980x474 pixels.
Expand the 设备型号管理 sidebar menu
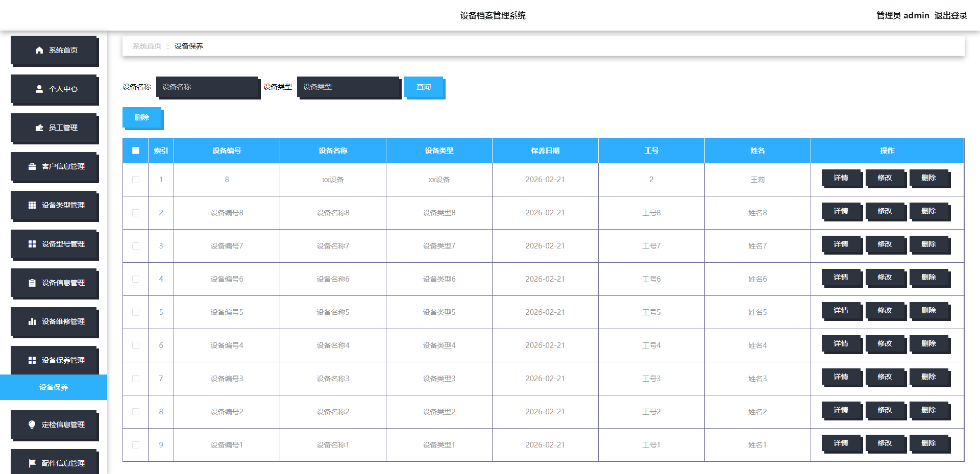tap(55, 244)
